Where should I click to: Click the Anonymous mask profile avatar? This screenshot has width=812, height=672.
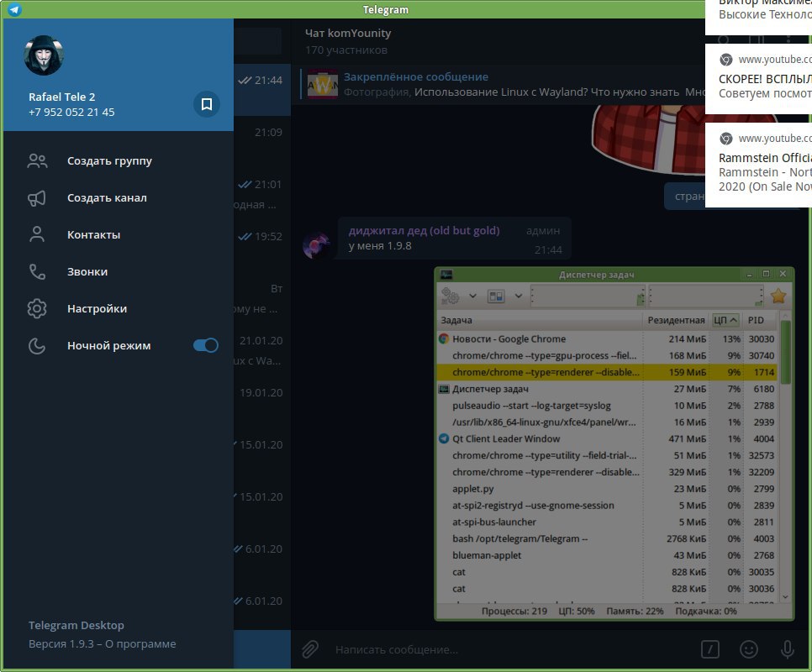44,55
